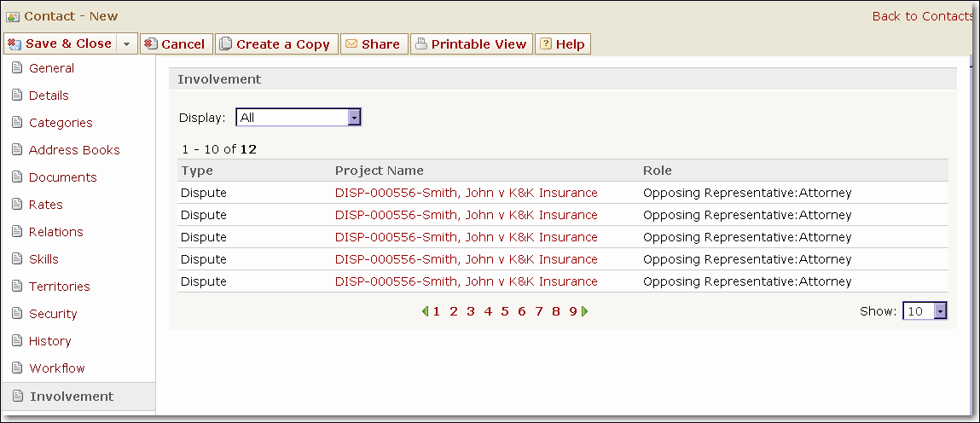Open the General section
980x423 pixels.
click(51, 68)
